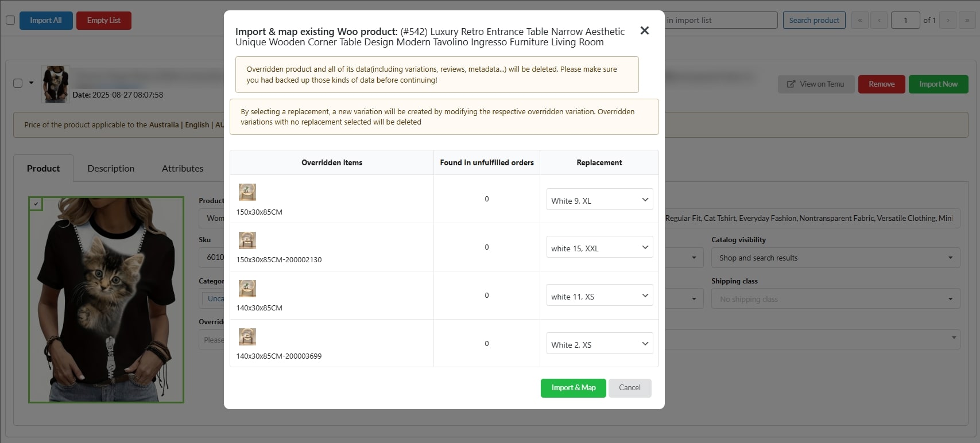Image resolution: width=980 pixels, height=443 pixels.
Task: Click View on Temu link button
Action: click(816, 84)
